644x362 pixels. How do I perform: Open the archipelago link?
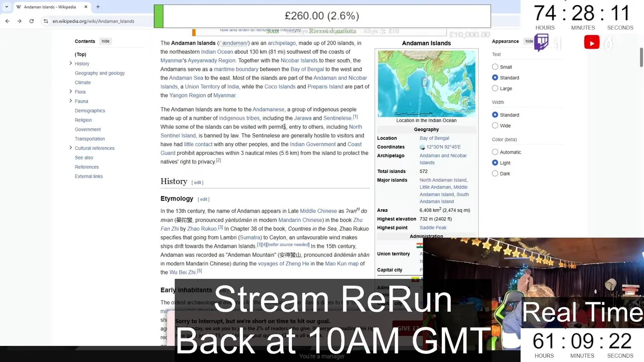click(282, 43)
